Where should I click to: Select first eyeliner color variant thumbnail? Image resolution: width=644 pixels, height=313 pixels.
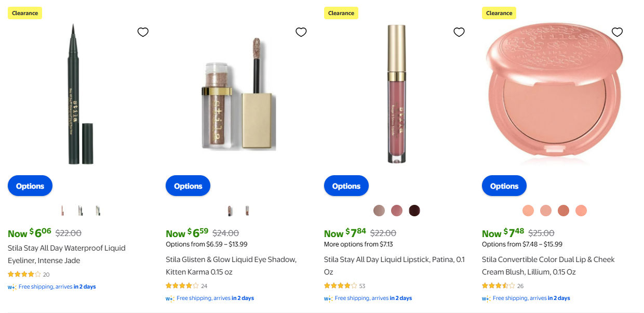tap(62, 211)
